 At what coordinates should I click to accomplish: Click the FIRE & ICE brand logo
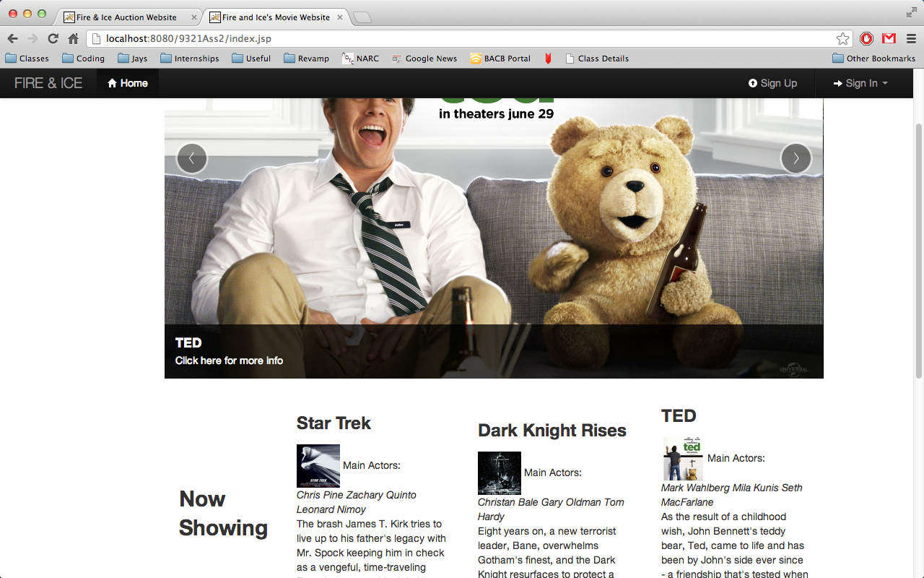48,83
